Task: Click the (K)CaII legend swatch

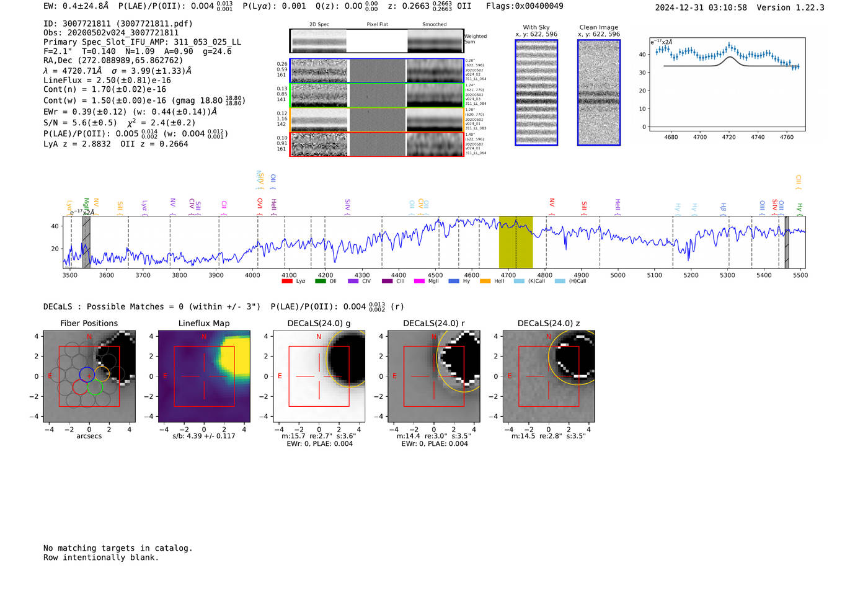Action: pyautogui.click(x=519, y=281)
